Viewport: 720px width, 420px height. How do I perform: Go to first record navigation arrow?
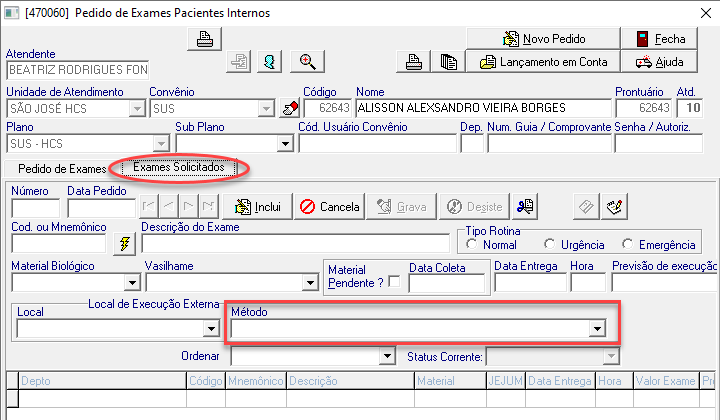point(148,206)
